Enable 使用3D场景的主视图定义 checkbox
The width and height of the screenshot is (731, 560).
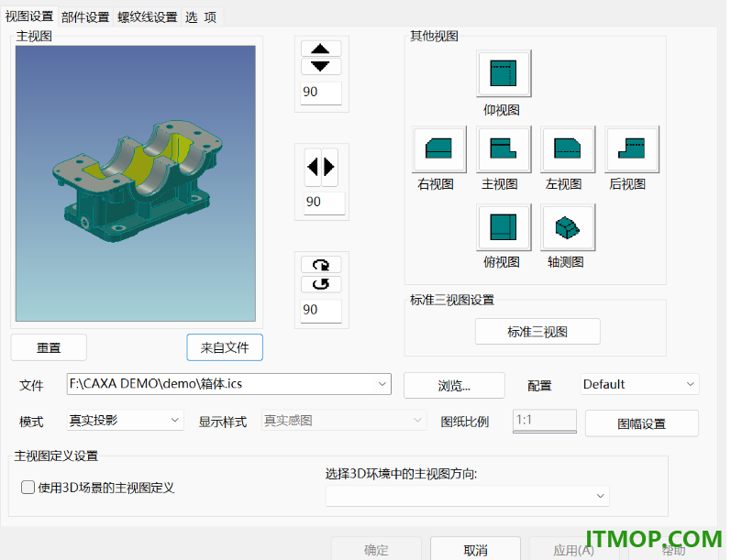pos(28,488)
